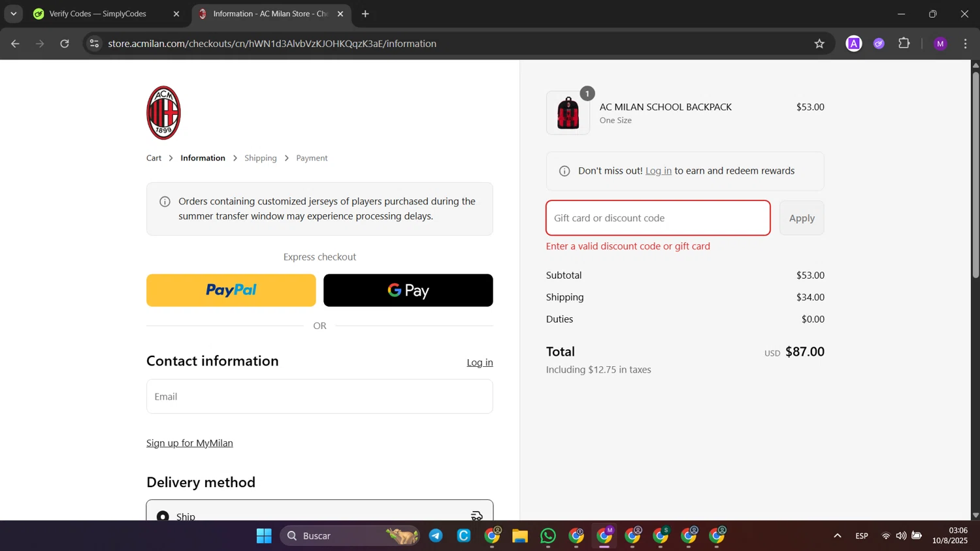Click the backpack product thumbnail

[568, 113]
